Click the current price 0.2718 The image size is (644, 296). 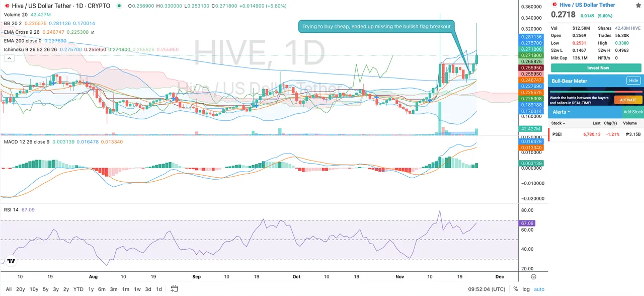(563, 15)
